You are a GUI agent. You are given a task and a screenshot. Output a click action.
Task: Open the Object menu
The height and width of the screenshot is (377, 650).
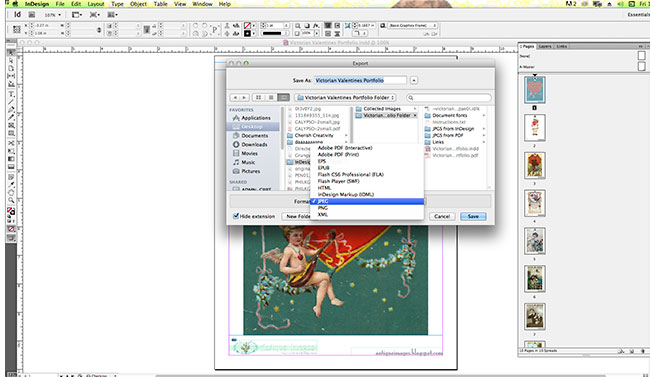(x=138, y=4)
